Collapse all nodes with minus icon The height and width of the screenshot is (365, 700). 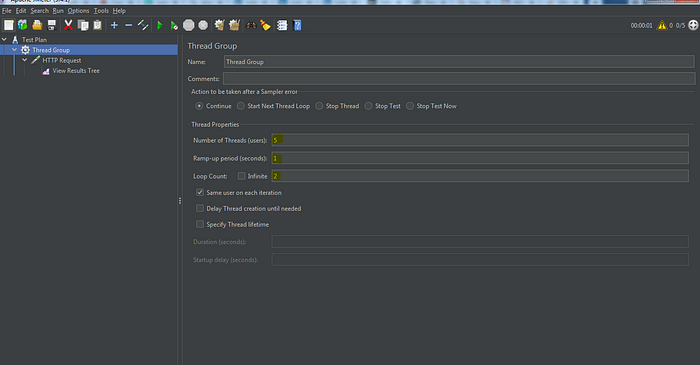(x=129, y=25)
